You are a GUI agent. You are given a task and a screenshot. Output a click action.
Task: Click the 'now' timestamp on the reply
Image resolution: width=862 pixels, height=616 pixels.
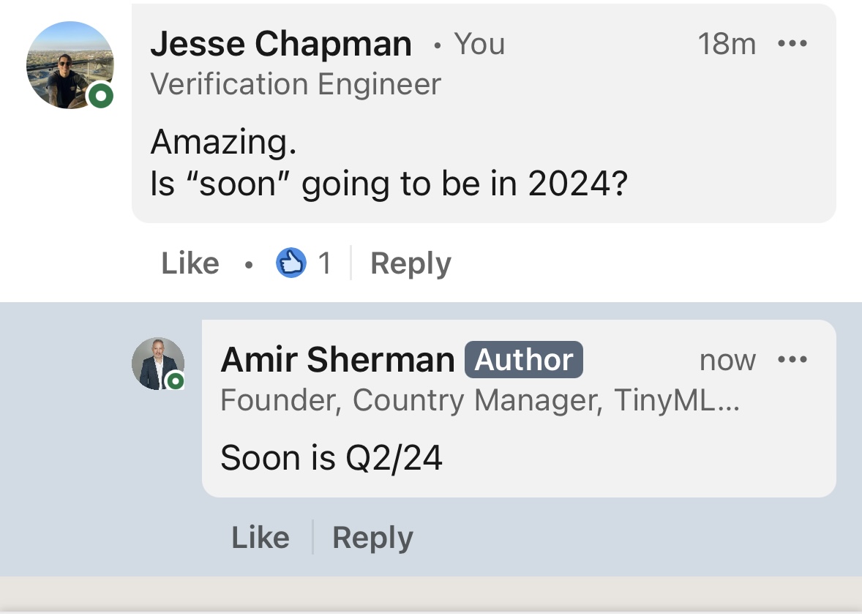pyautogui.click(x=727, y=360)
